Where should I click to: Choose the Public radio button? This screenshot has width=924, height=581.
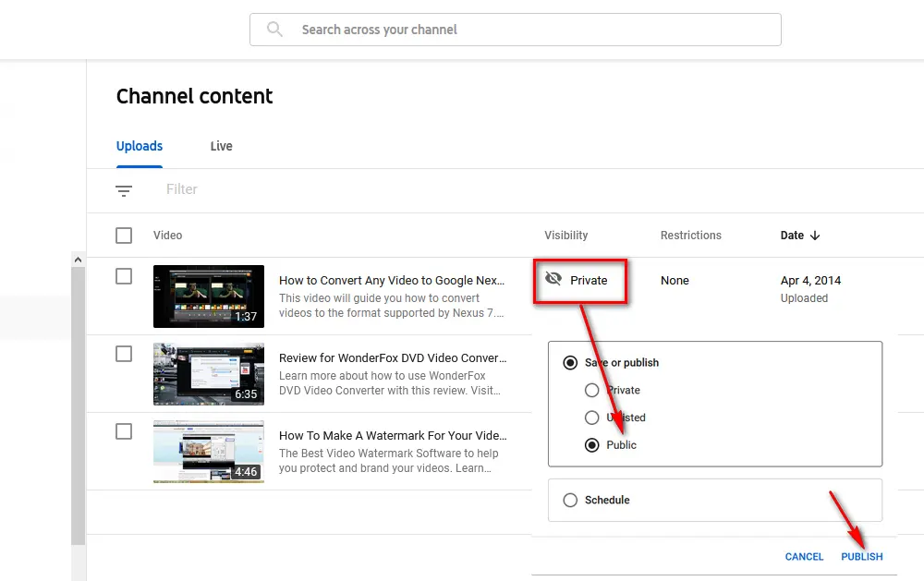(591, 445)
